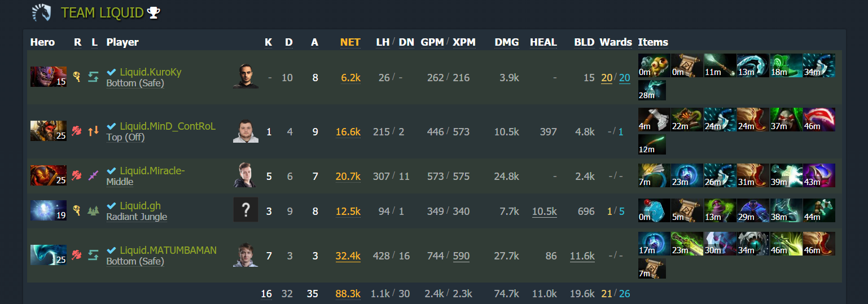Image resolution: width=868 pixels, height=304 pixels.
Task: Sort by the GPM column header
Action: [x=432, y=42]
